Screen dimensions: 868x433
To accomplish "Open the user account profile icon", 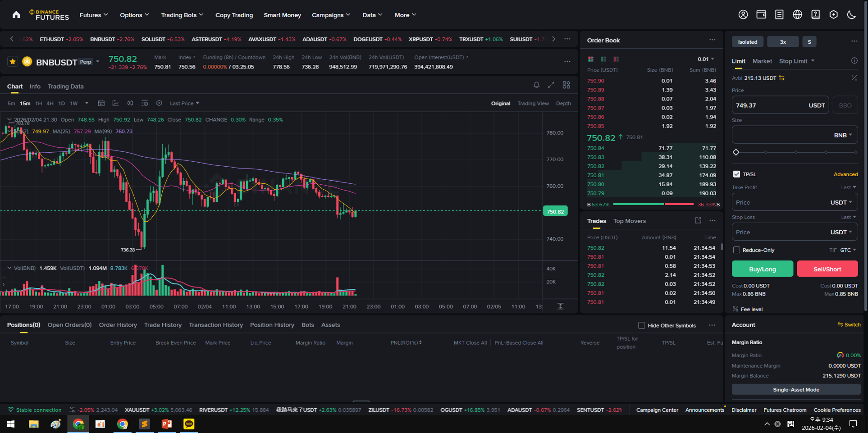I will [x=743, y=15].
